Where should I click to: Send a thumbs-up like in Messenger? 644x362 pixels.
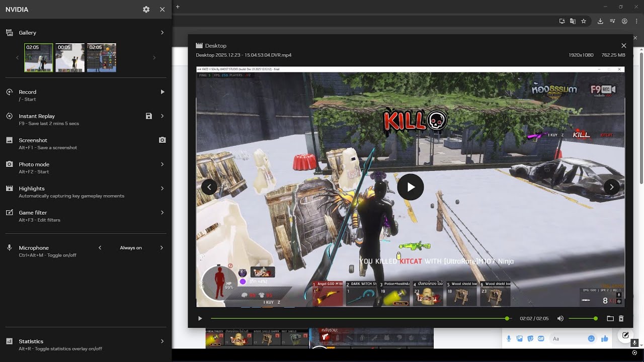(x=605, y=339)
